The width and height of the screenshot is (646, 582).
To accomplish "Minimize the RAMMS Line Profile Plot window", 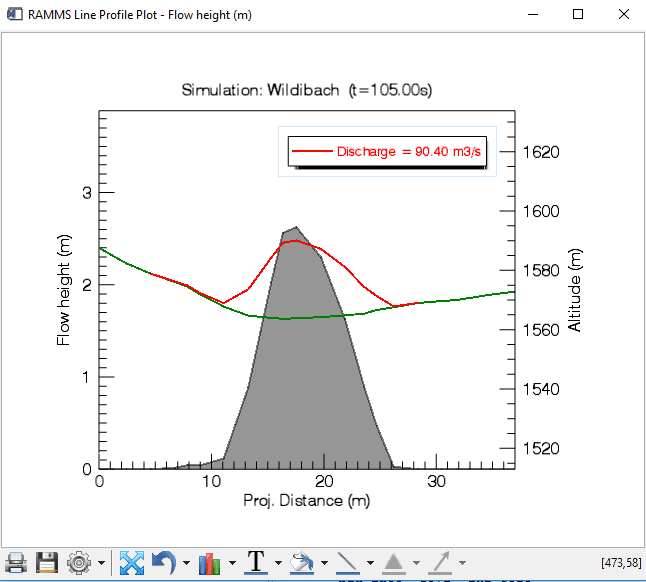I will pos(533,14).
